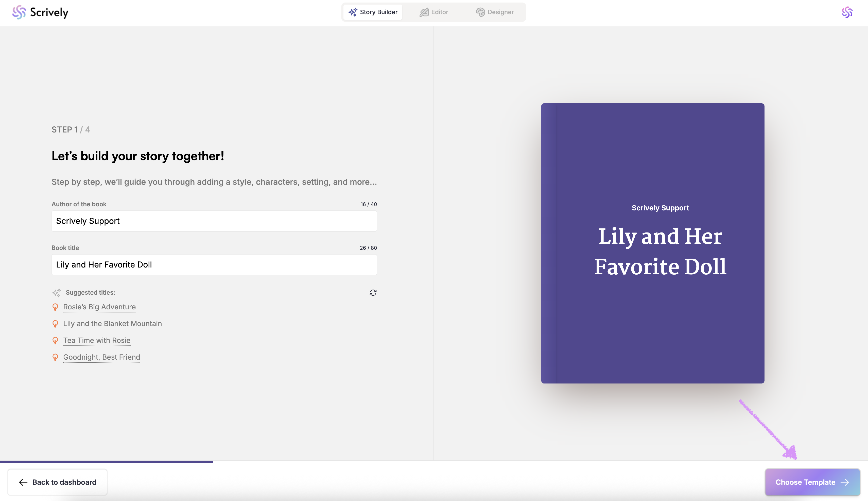Click the sparkle icon beside Suggested titles
Image resolution: width=868 pixels, height=501 pixels.
56,292
